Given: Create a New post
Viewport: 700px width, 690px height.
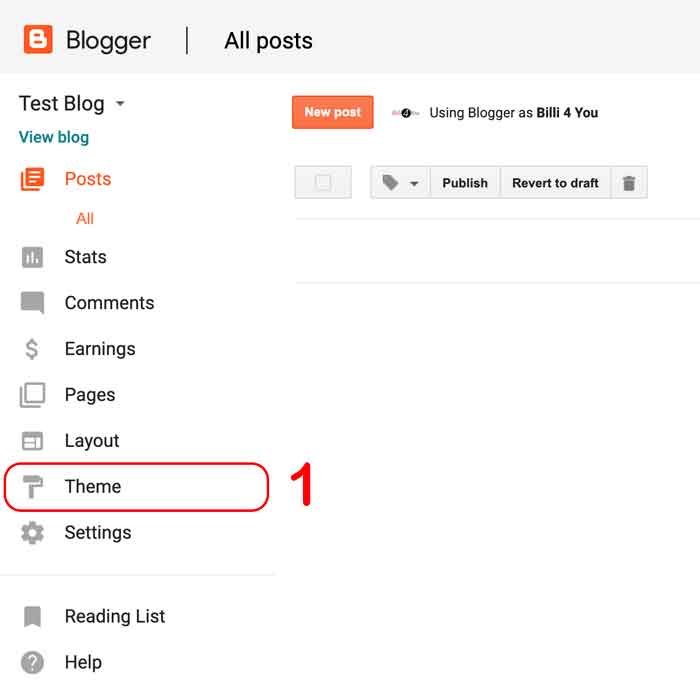Looking at the screenshot, I should [333, 112].
